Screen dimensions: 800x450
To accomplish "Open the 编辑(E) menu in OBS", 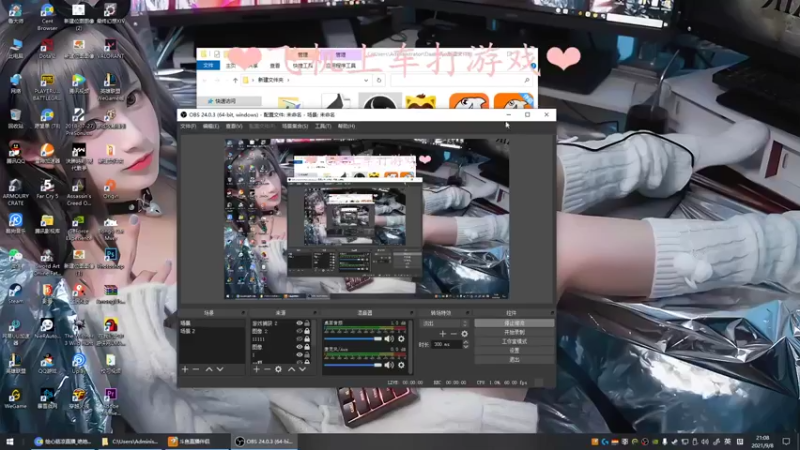I will pyautogui.click(x=211, y=126).
